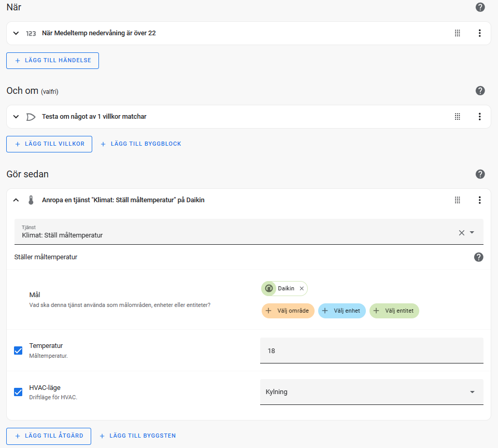Viewport: 498px width, 448px height.
Task: Open three-dot menu for Testa om condition
Action: [x=479, y=117]
